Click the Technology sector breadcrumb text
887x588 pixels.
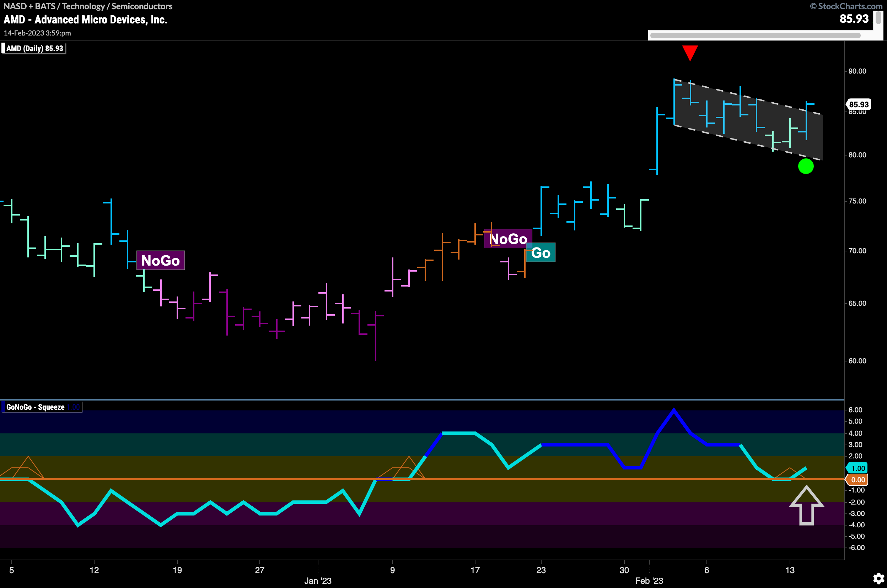(83, 6)
